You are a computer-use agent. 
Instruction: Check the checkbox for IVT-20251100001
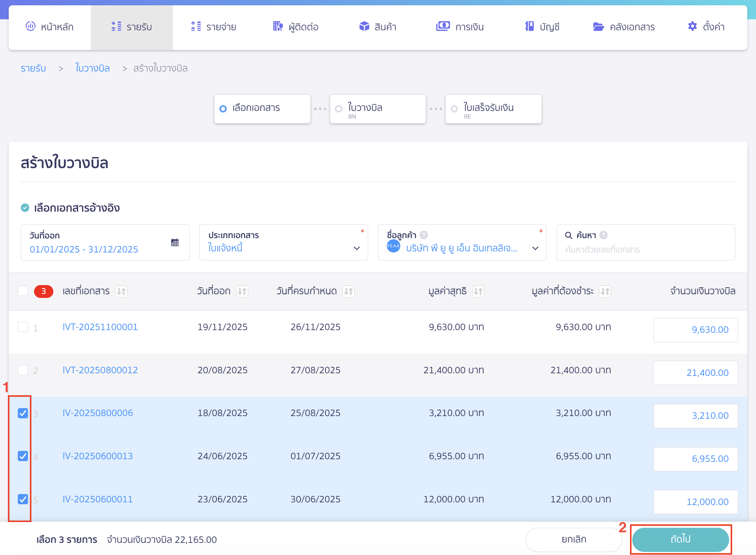[23, 327]
